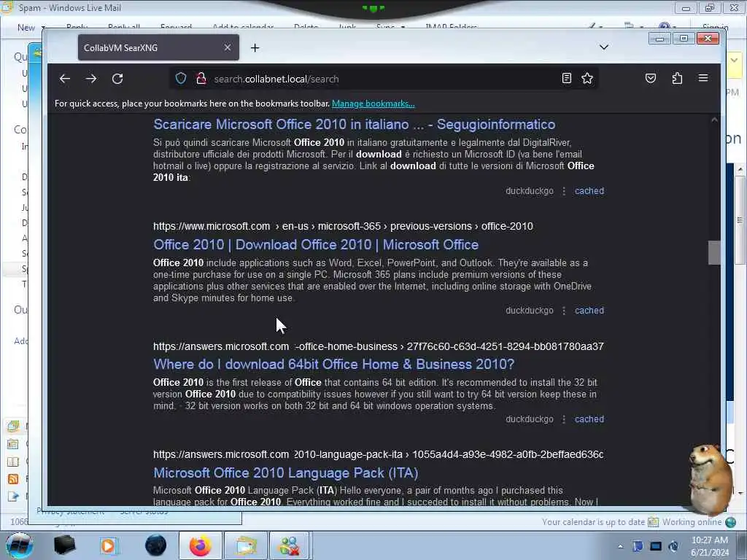Expand the list all tabs chevron
The image size is (747, 560).
click(x=603, y=47)
